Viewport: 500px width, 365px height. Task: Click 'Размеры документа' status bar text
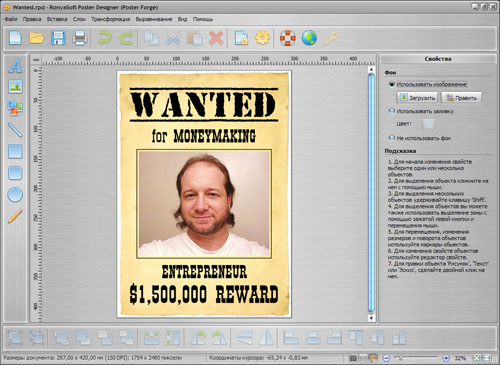[x=92, y=358]
